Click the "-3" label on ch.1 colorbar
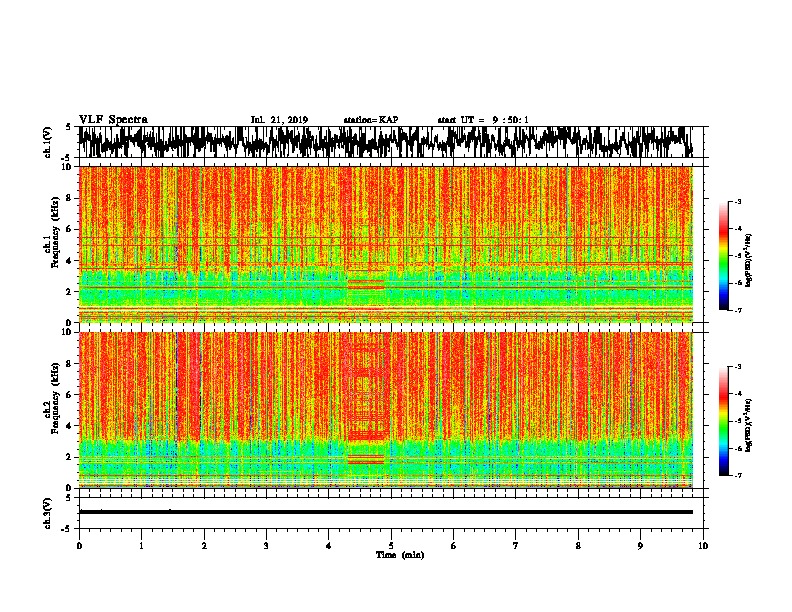Viewport: 792px width, 612px height. 738,201
